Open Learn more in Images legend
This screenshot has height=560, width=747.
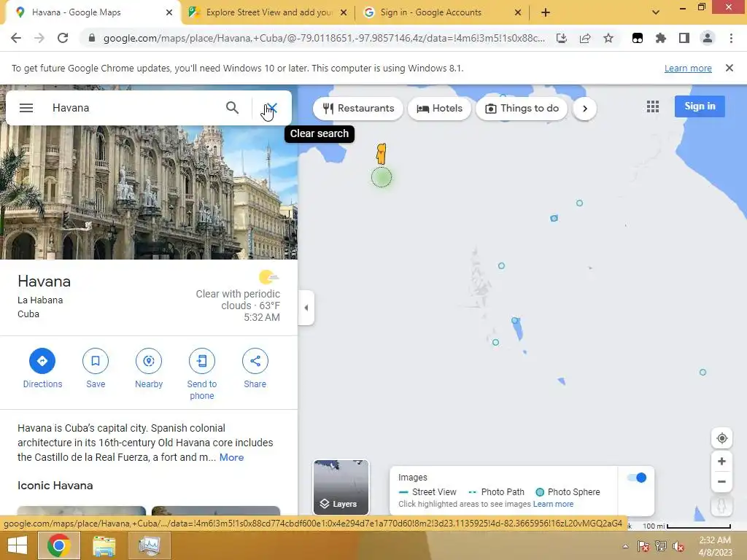[x=553, y=504]
